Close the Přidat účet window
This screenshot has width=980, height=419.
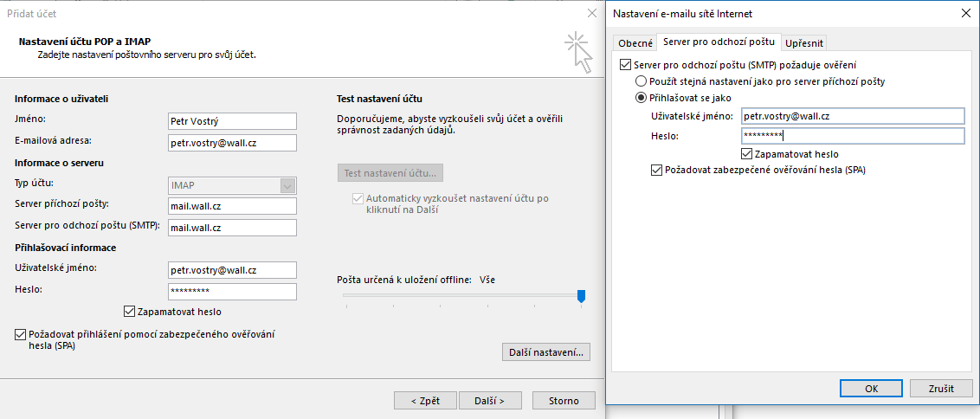click(x=592, y=12)
